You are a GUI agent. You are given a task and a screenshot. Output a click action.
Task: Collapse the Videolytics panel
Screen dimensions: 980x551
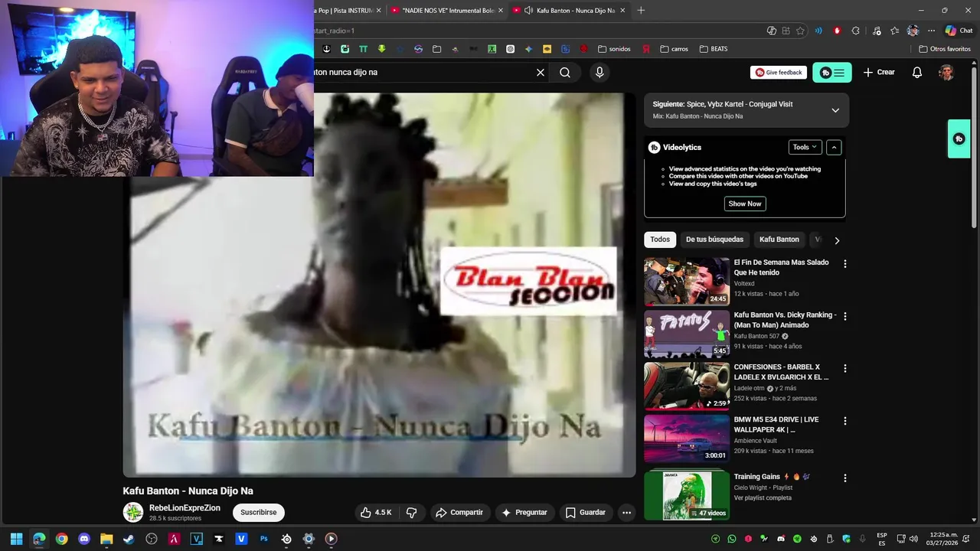[x=834, y=147]
